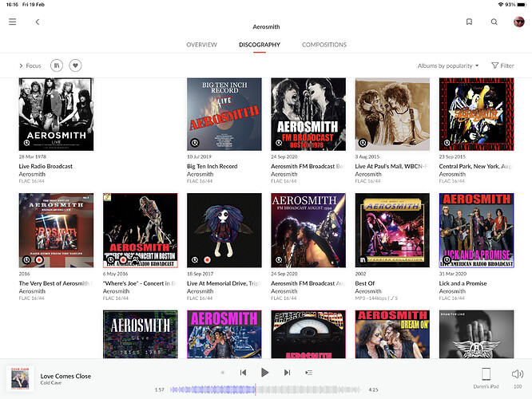Open Central Park, New York album cover
Screen dimensions: 532x399
click(x=476, y=114)
